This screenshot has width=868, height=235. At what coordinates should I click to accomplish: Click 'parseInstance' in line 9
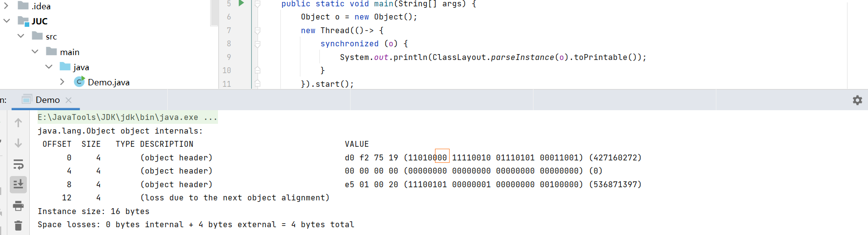coord(522,57)
